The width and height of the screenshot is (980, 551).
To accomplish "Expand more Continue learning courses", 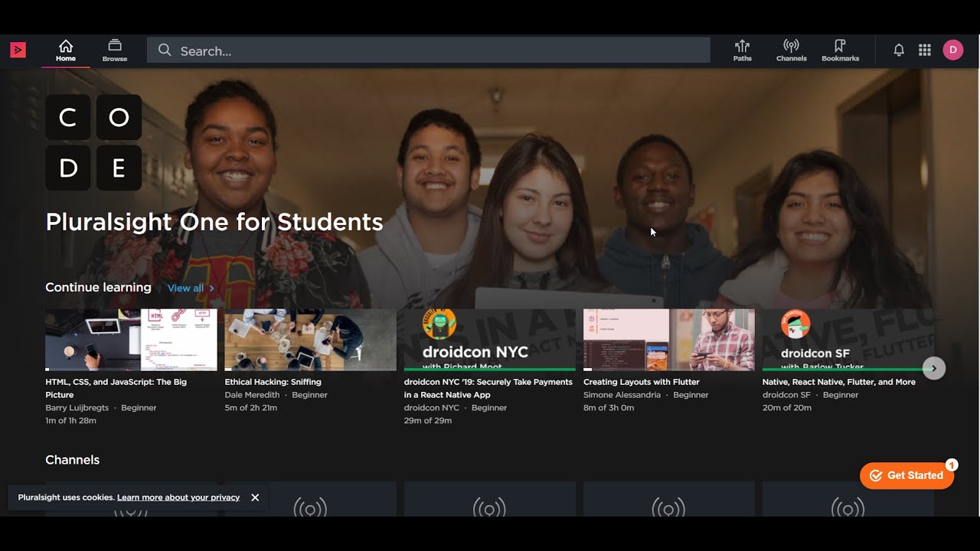I will pos(185,289).
